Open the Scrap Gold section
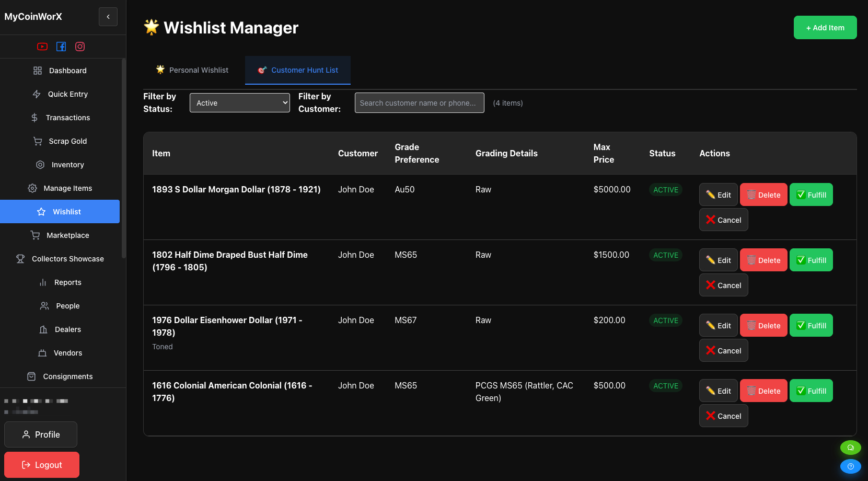The width and height of the screenshot is (868, 481). 68,141
